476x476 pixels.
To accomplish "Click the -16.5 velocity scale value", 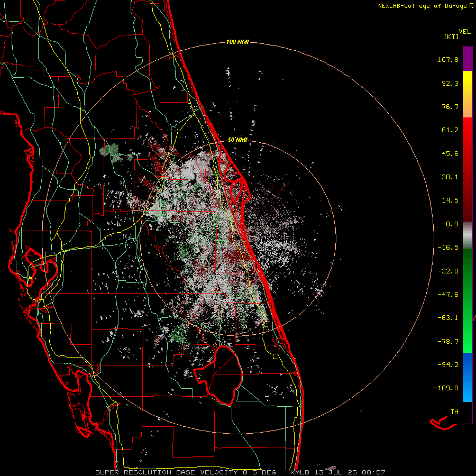I will pos(448,248).
